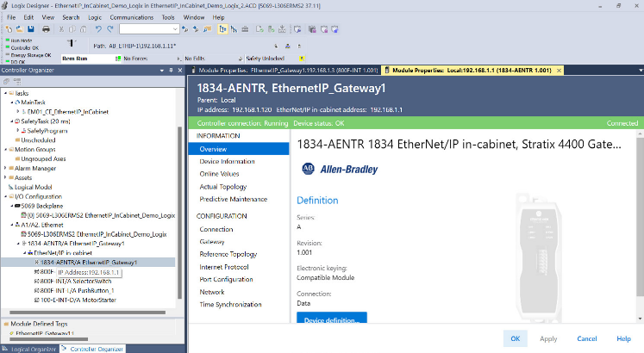The height and width of the screenshot is (353, 644).
Task: Open Controller Organizer panel options arrow
Action: point(162,70)
